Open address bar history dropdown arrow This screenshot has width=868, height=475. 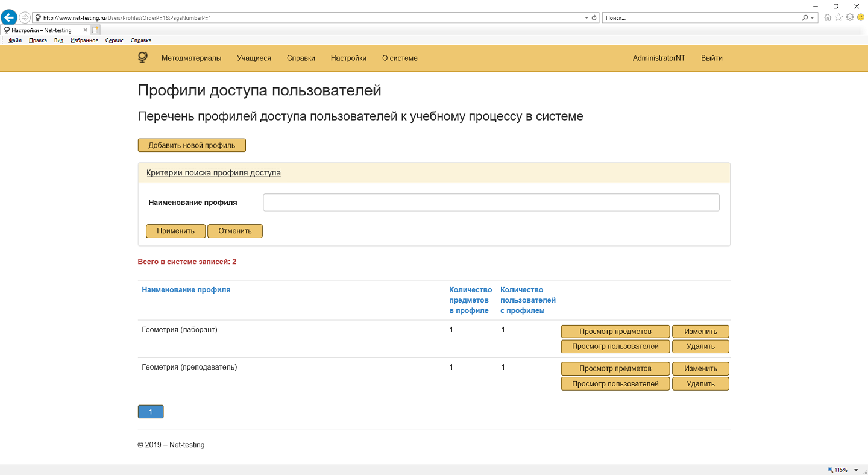coord(587,18)
